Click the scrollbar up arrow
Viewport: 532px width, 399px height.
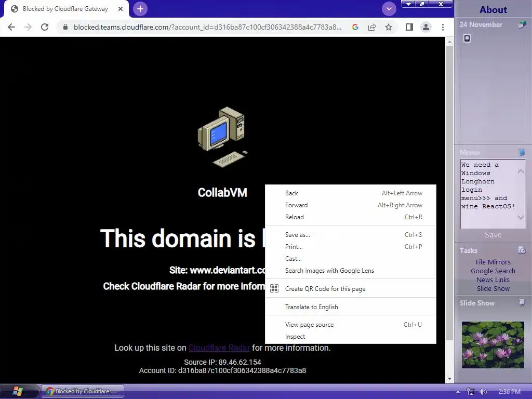pyautogui.click(x=449, y=42)
